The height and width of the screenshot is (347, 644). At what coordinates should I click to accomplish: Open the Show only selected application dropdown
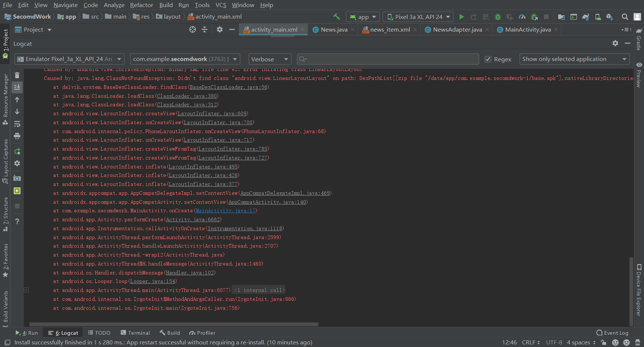574,59
